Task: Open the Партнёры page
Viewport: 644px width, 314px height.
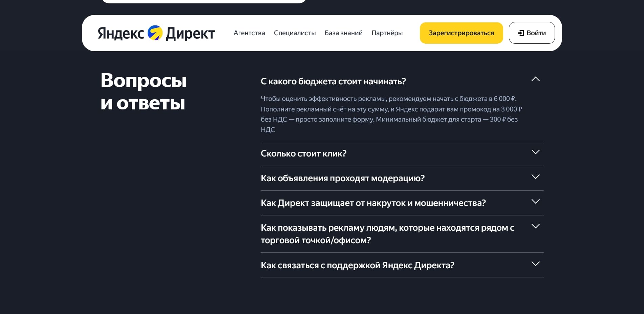Action: point(387,33)
